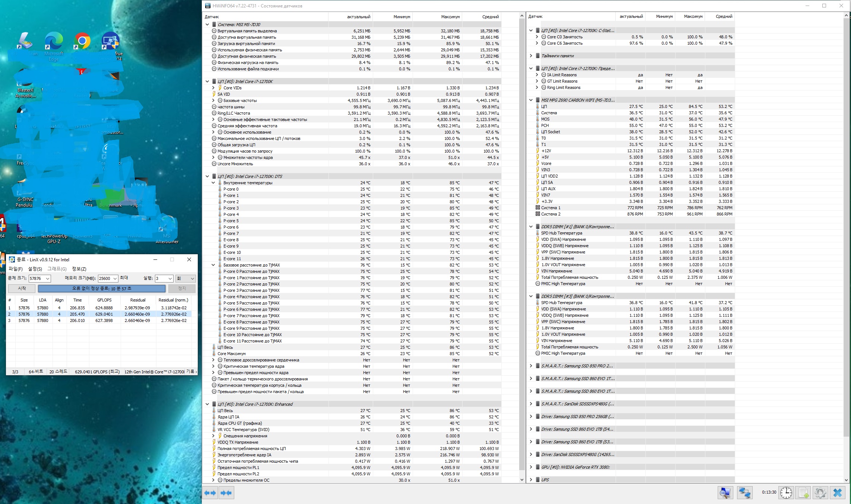Image resolution: width=851 pixels, height=504 pixels.
Task: Expand the GPU NVIDIA GeForce RTX 3080 group
Action: pos(531,467)
